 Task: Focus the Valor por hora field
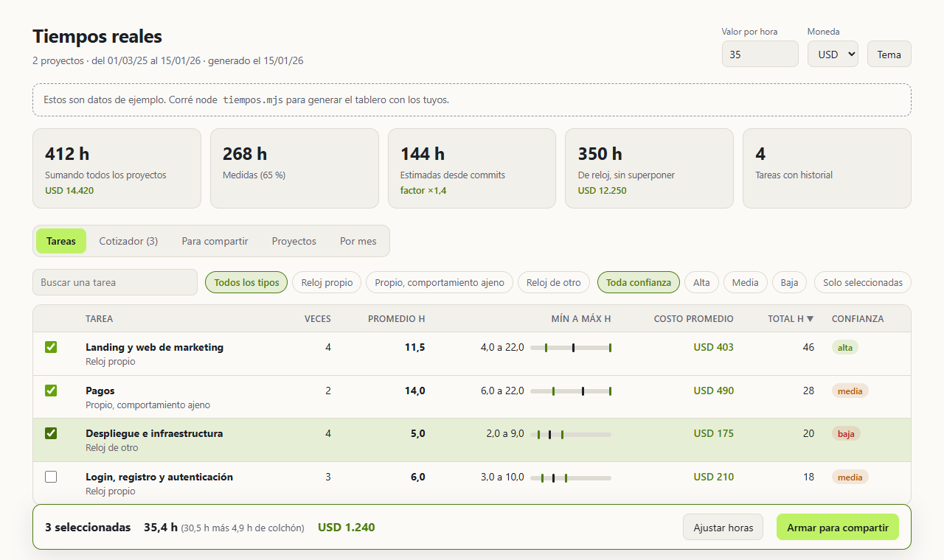[760, 54]
